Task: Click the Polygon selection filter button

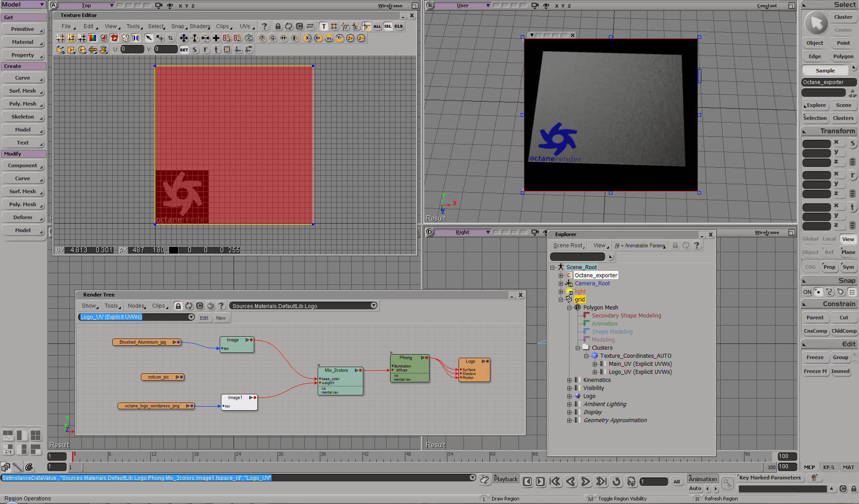Action: click(x=843, y=56)
